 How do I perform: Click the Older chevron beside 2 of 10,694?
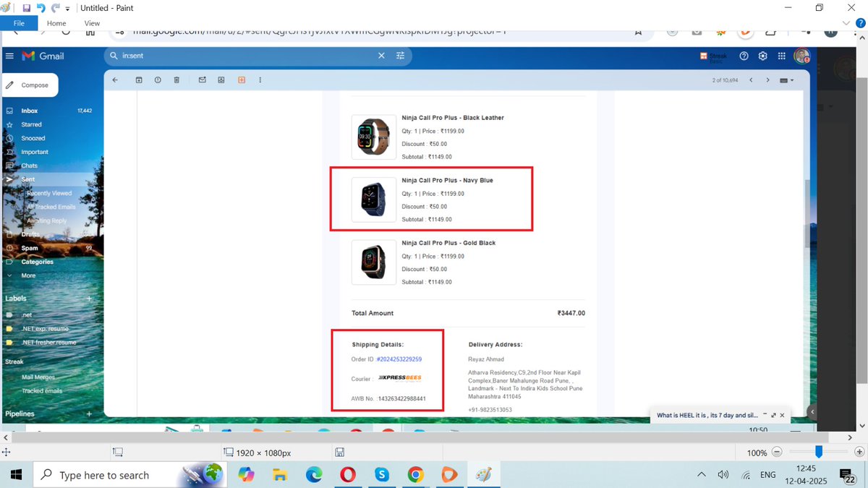click(768, 80)
